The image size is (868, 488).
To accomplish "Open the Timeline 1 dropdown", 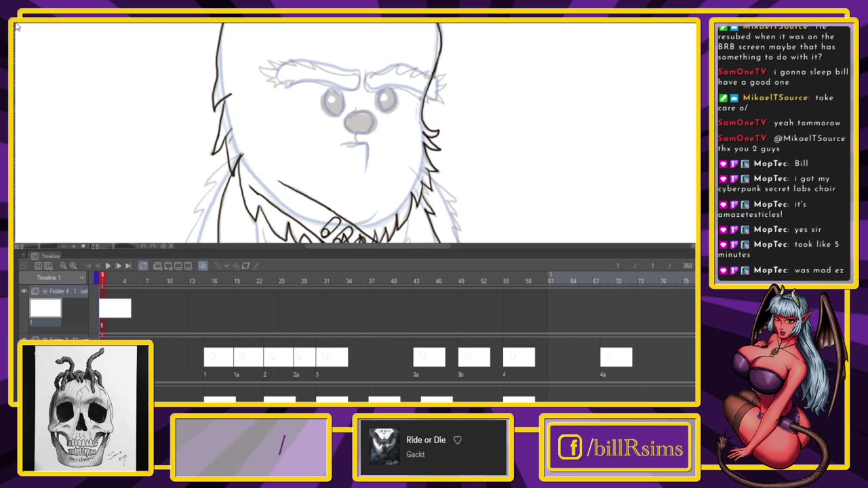I will 53,278.
